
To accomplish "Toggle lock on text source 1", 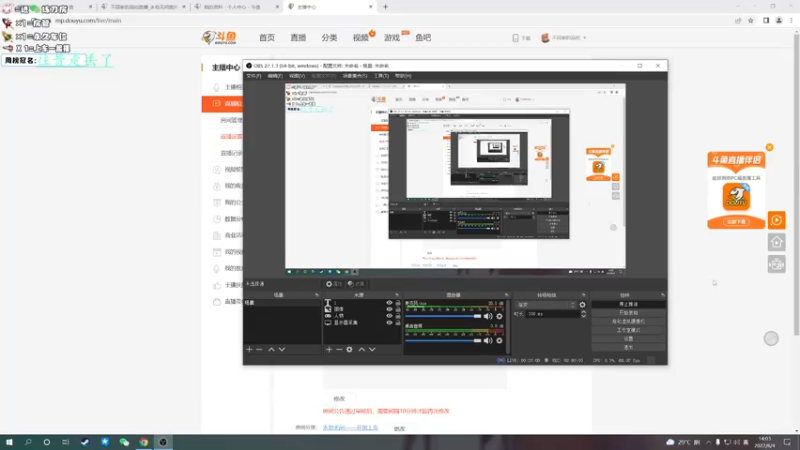I will 398,303.
